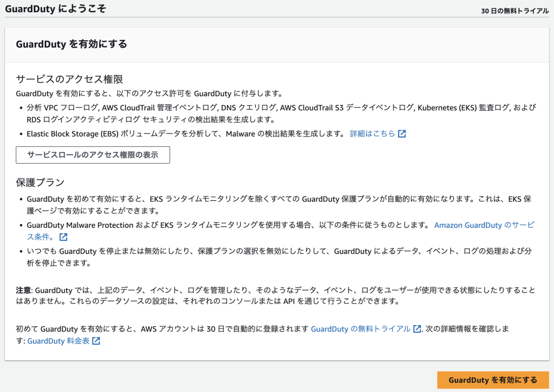Click the 注意 label text
The width and height of the screenshot is (554, 392).
(23, 291)
